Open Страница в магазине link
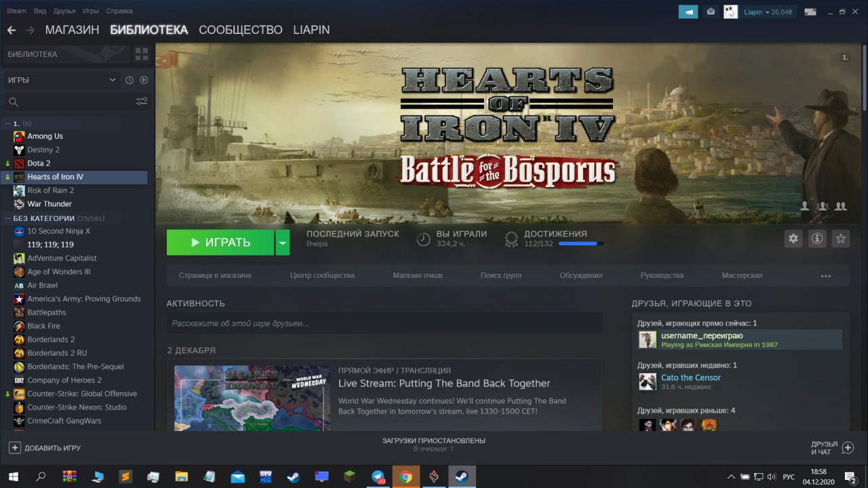Image resolution: width=868 pixels, height=488 pixels. point(215,276)
